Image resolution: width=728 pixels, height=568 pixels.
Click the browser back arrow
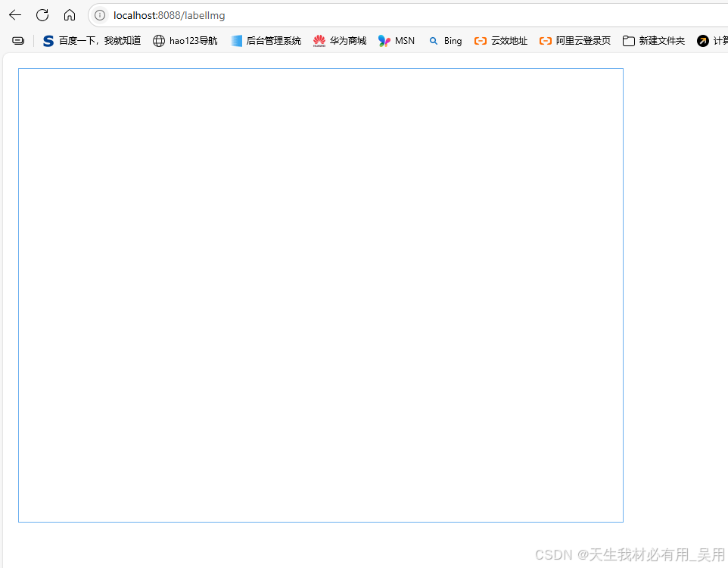pos(15,15)
